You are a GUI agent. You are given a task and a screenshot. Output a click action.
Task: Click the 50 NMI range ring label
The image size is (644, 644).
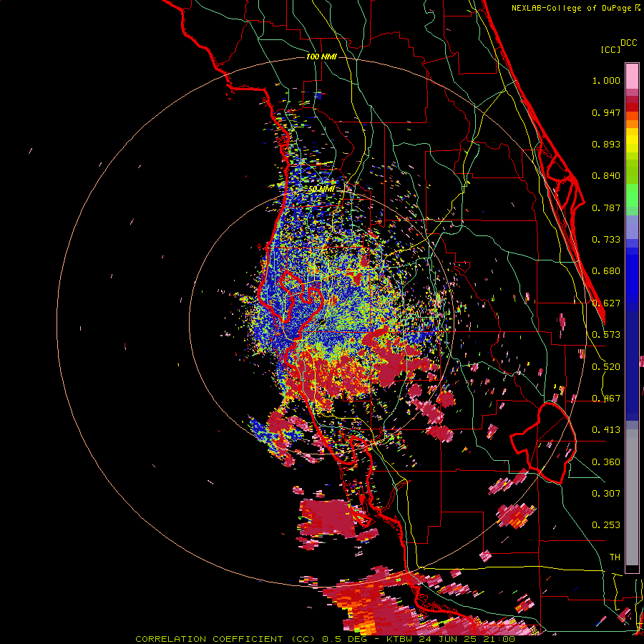[321, 189]
